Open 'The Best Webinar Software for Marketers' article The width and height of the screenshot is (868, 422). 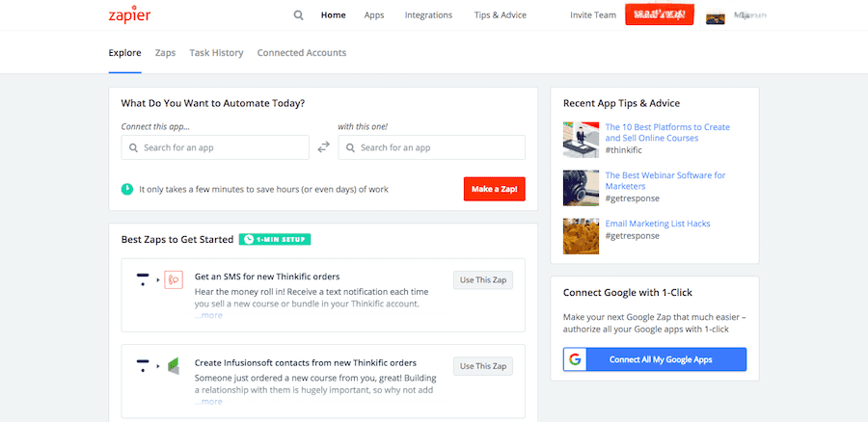point(665,181)
